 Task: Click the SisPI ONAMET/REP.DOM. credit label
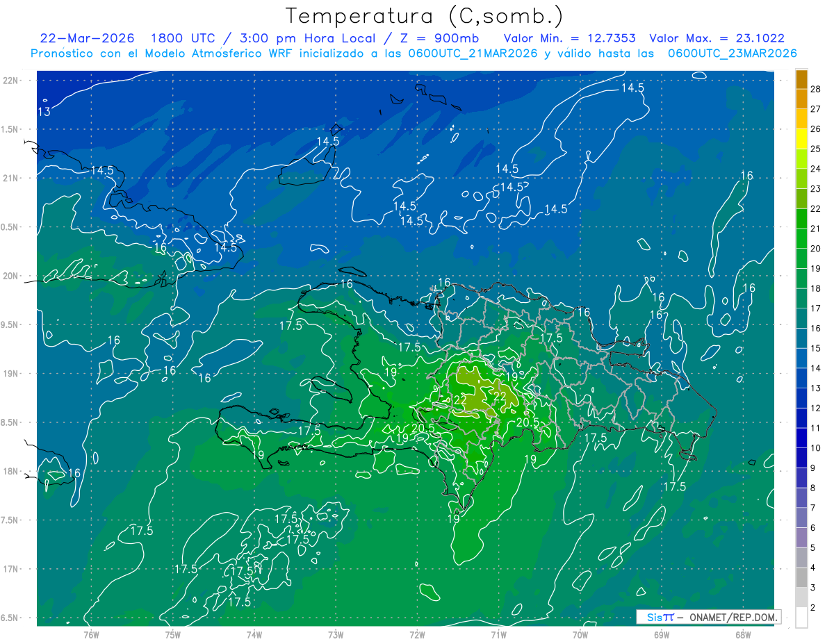click(708, 617)
